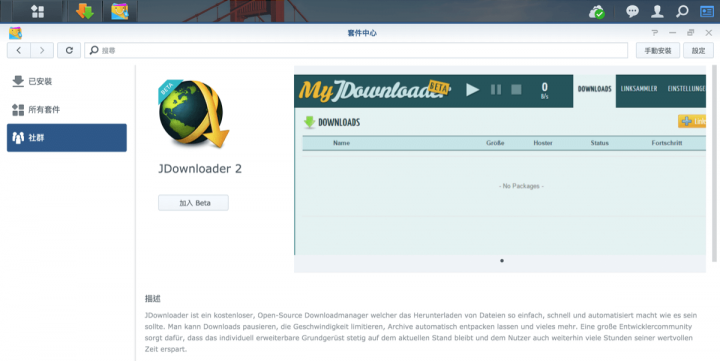Refresh the package list
720x361 pixels.
69,51
